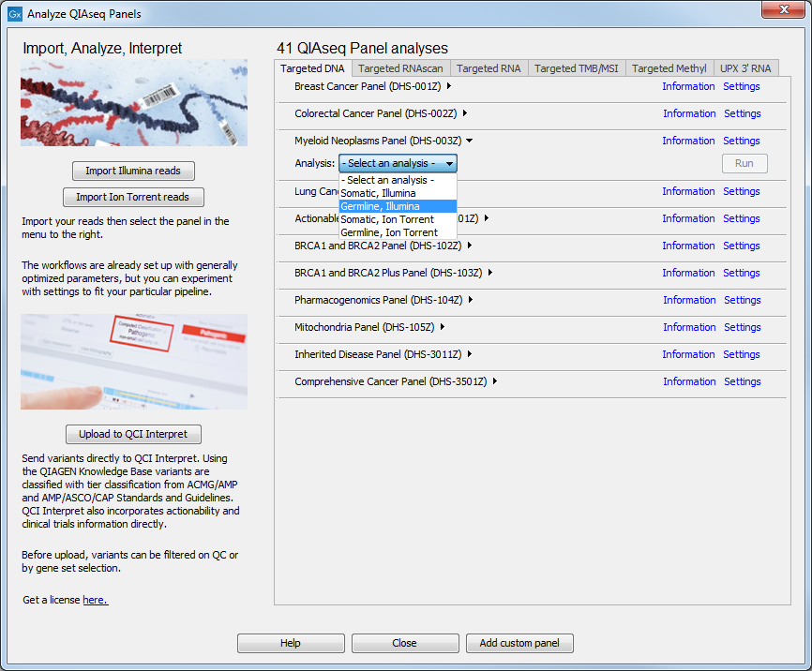The image size is (812, 671).
Task: Choose '- Select an analysis -' placeholder option
Action: click(x=398, y=180)
